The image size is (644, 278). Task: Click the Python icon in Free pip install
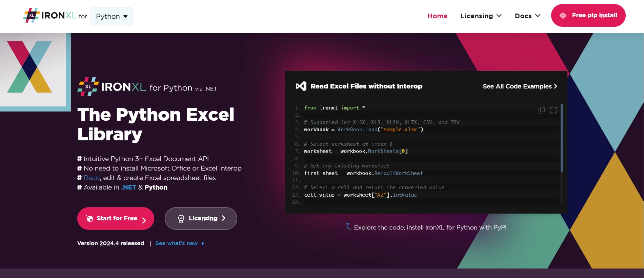(x=563, y=16)
